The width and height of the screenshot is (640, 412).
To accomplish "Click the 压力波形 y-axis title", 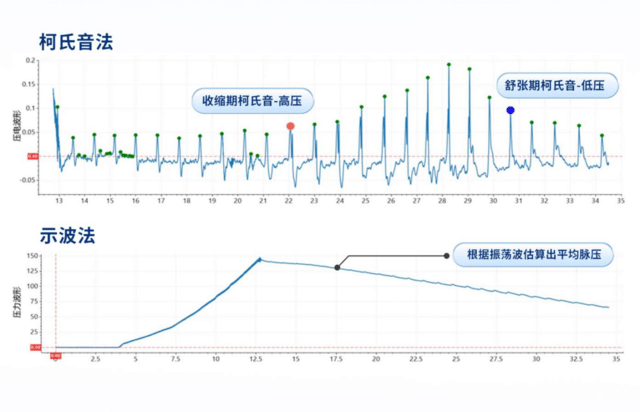I will pos(17,303).
